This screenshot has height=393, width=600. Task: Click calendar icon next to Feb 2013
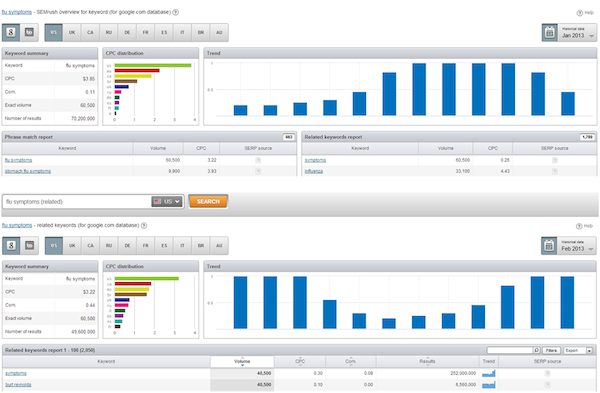point(549,246)
